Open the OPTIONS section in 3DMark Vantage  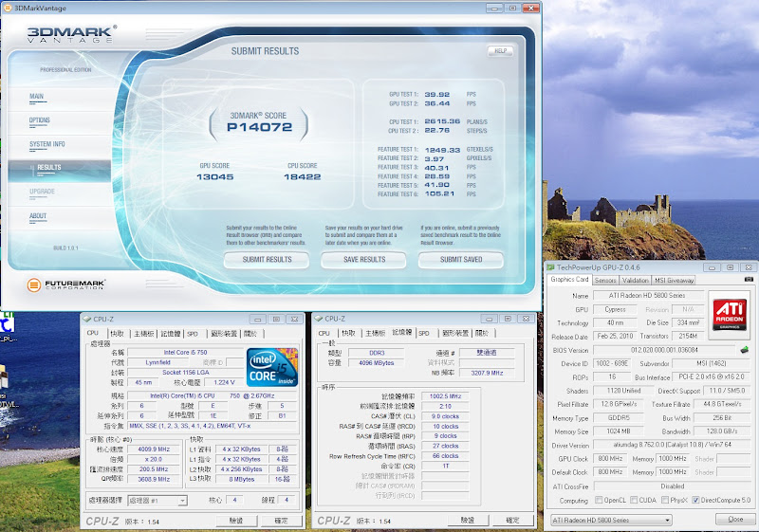40,120
